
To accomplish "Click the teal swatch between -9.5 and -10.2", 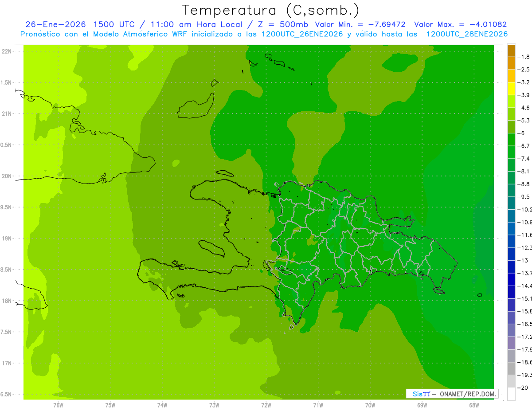I will click(x=511, y=203).
